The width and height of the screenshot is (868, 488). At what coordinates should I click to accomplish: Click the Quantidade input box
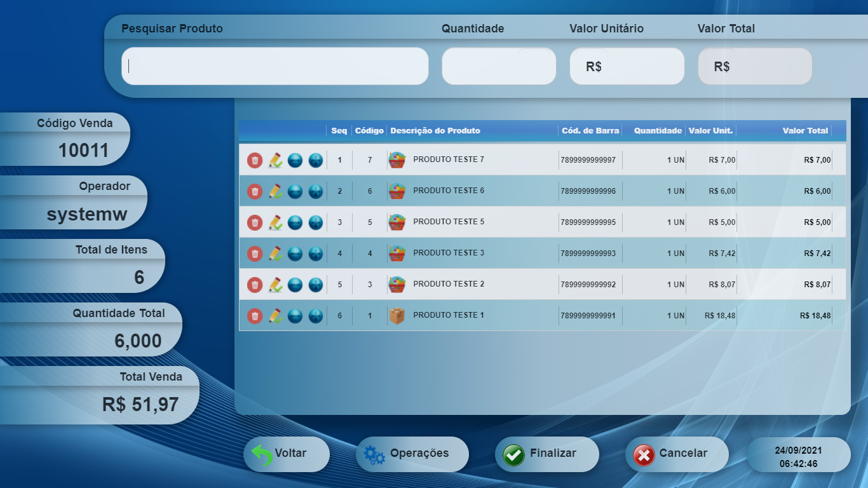click(x=499, y=66)
